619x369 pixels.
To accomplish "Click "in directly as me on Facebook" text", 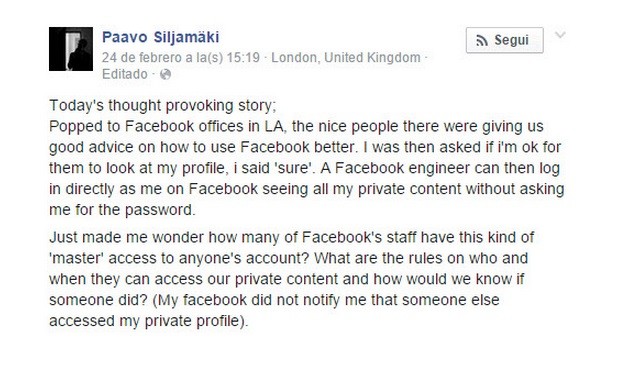I will click(154, 189).
